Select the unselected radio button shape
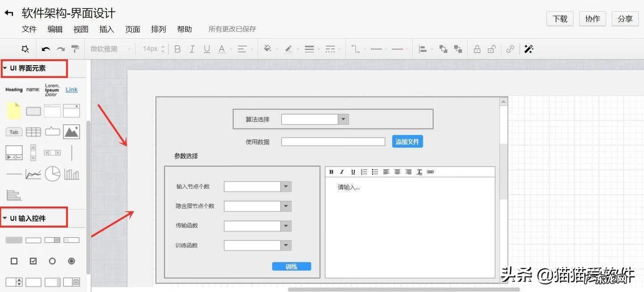The width and height of the screenshot is (644, 292). point(52,261)
